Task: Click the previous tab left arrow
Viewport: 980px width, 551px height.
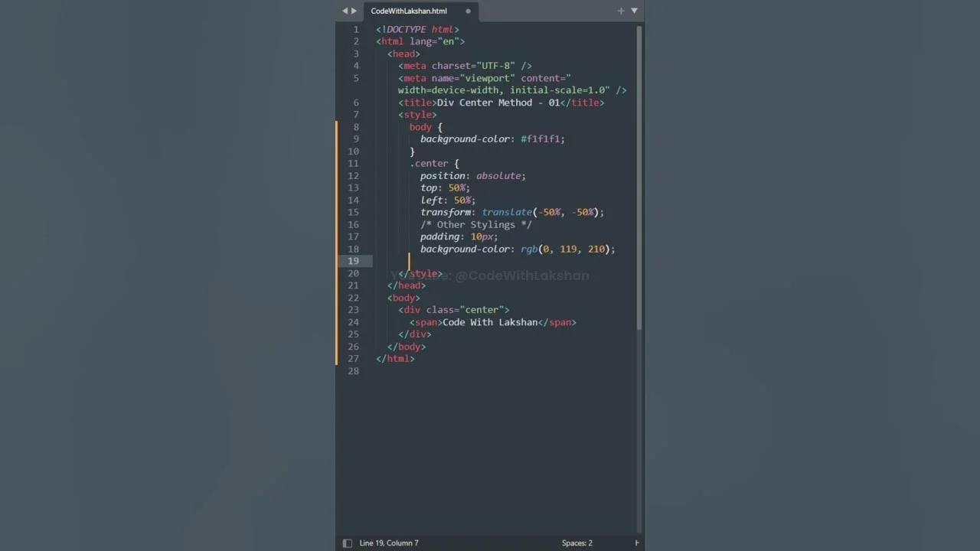Action: click(345, 11)
